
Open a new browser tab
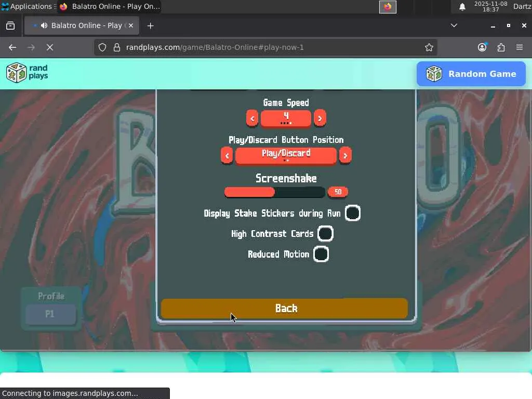click(x=150, y=26)
